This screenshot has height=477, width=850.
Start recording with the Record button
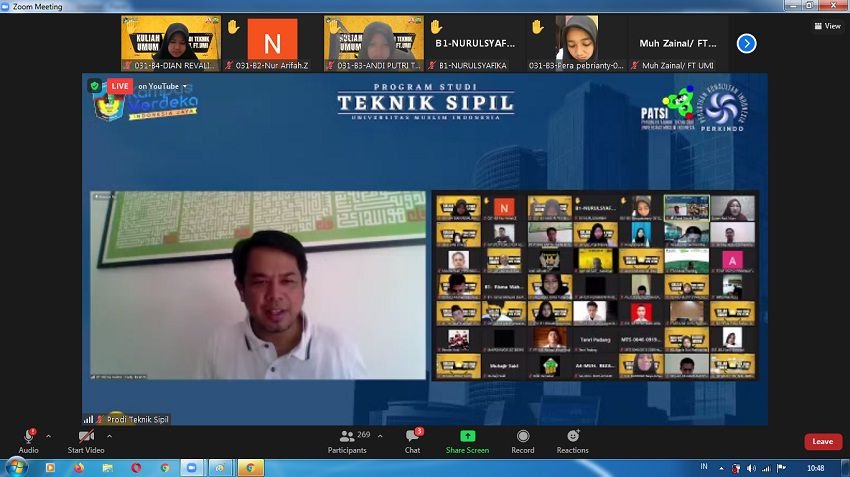[x=523, y=441]
